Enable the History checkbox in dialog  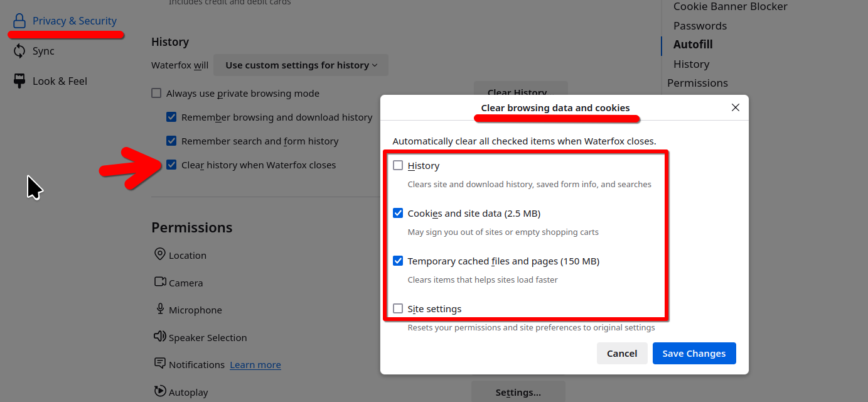point(398,166)
